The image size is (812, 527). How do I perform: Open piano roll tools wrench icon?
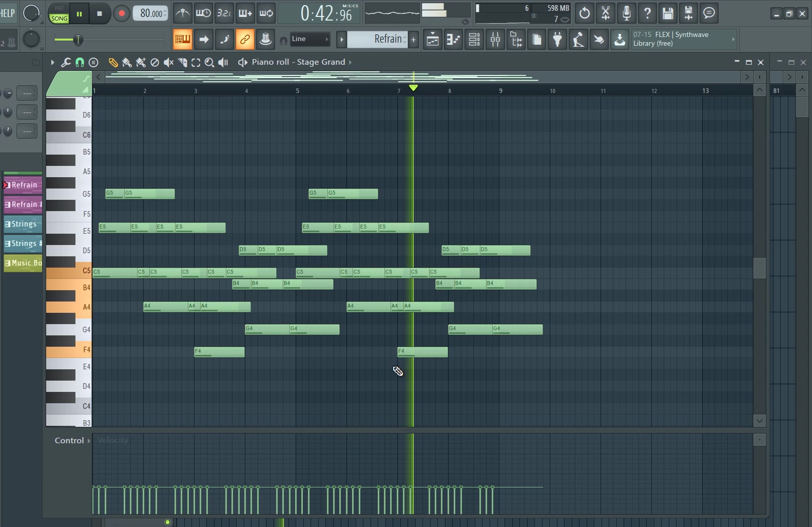(66, 62)
